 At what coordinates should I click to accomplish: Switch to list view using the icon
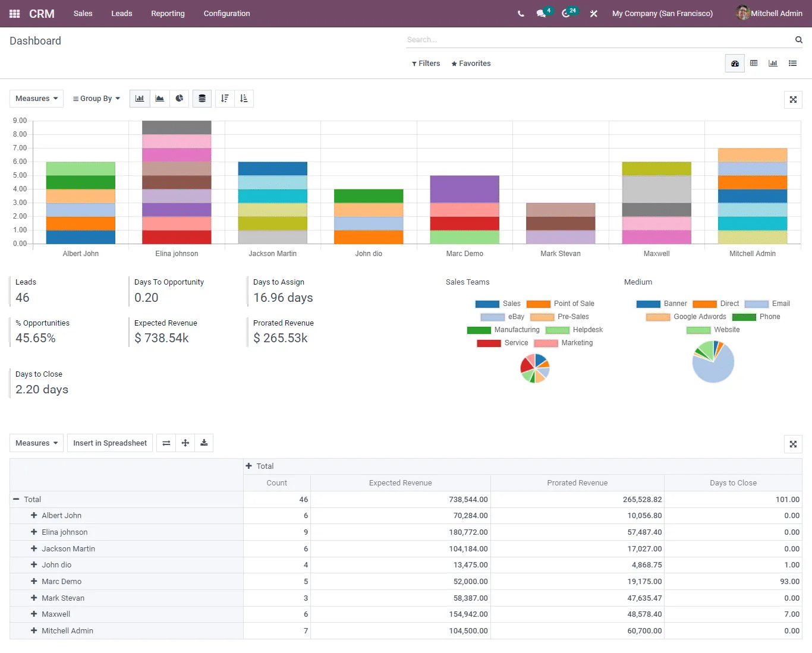[792, 63]
